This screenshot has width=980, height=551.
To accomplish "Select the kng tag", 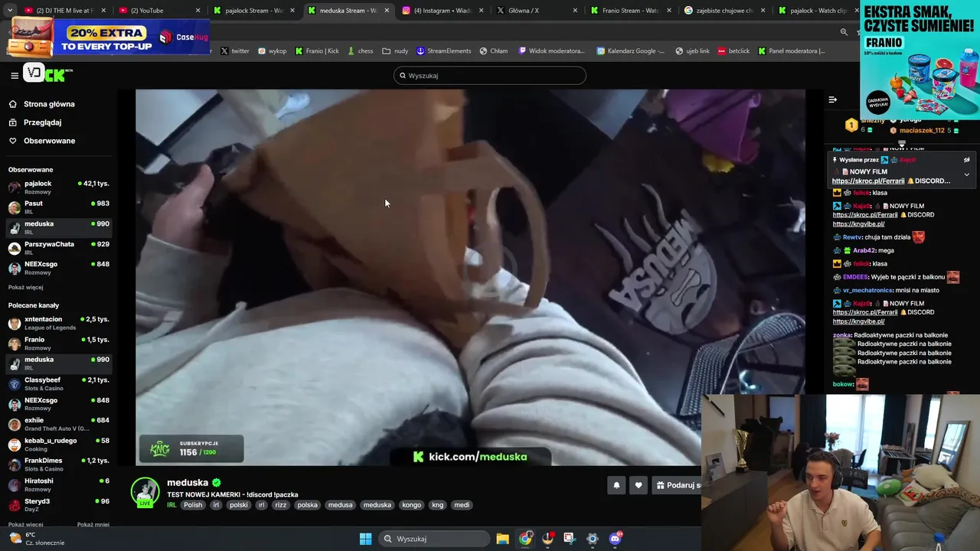I will [438, 505].
